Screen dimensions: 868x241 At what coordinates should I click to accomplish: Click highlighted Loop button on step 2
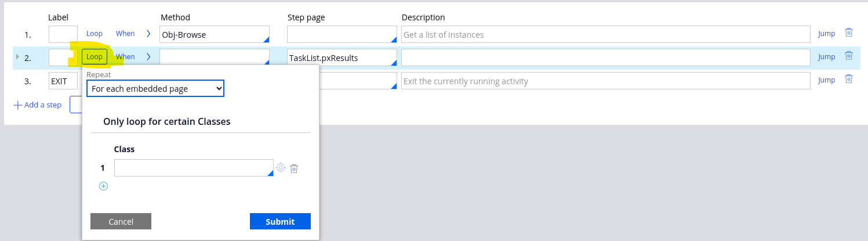[95, 57]
